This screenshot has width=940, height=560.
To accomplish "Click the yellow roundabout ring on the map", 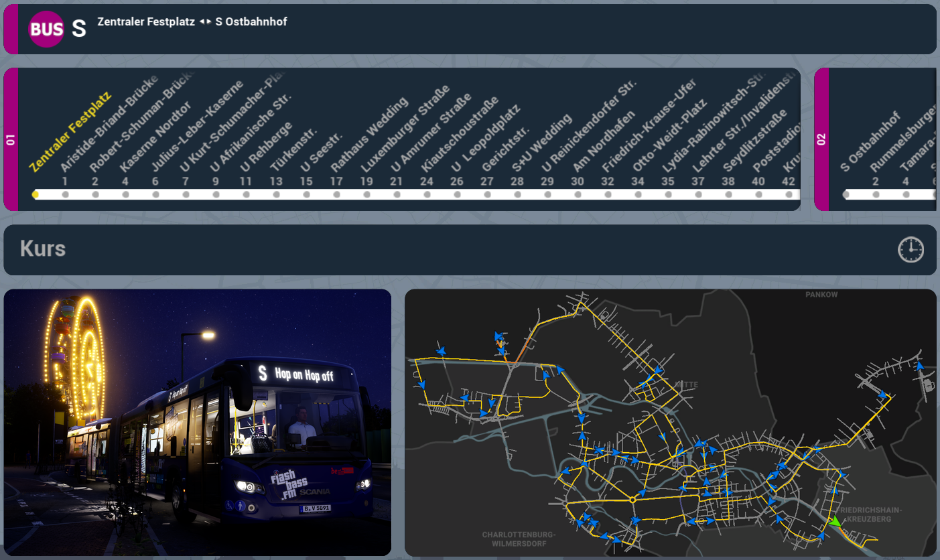I will pos(632,500).
